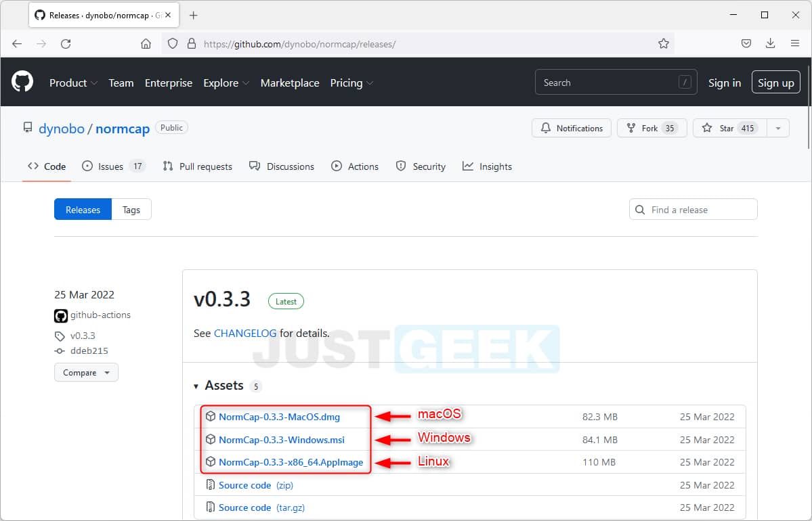
Task: Click the Find a release field
Action: (x=693, y=210)
